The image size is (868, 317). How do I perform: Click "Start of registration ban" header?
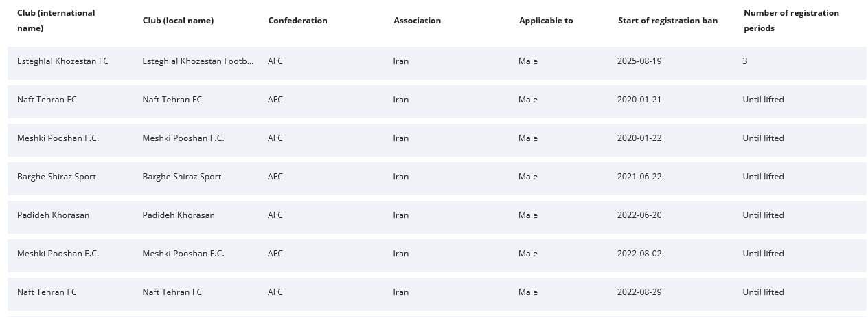click(667, 21)
